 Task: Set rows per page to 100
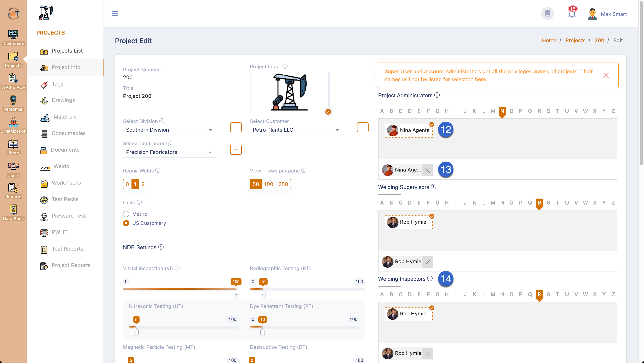268,184
